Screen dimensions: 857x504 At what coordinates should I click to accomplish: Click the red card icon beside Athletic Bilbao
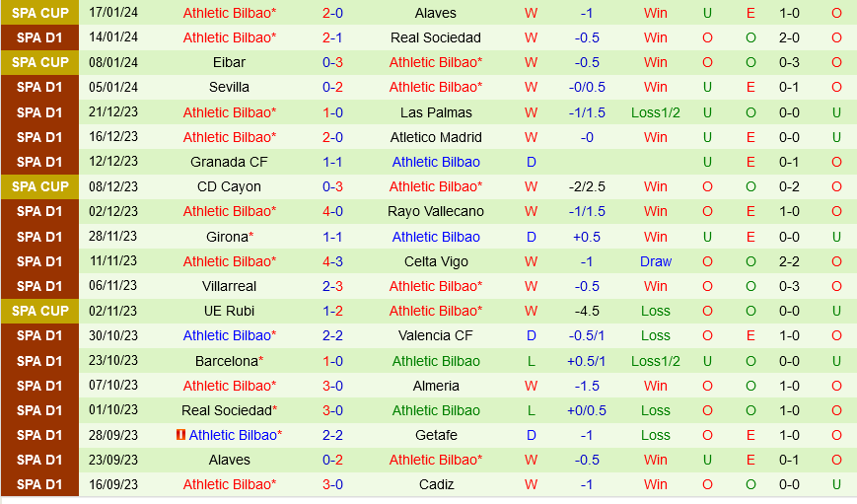point(180,435)
